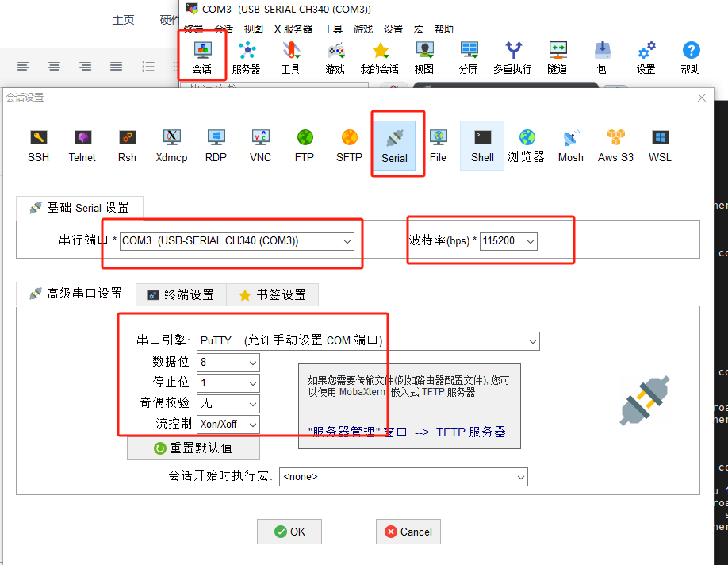Open the 帮助 menu in menu bar

444,29
